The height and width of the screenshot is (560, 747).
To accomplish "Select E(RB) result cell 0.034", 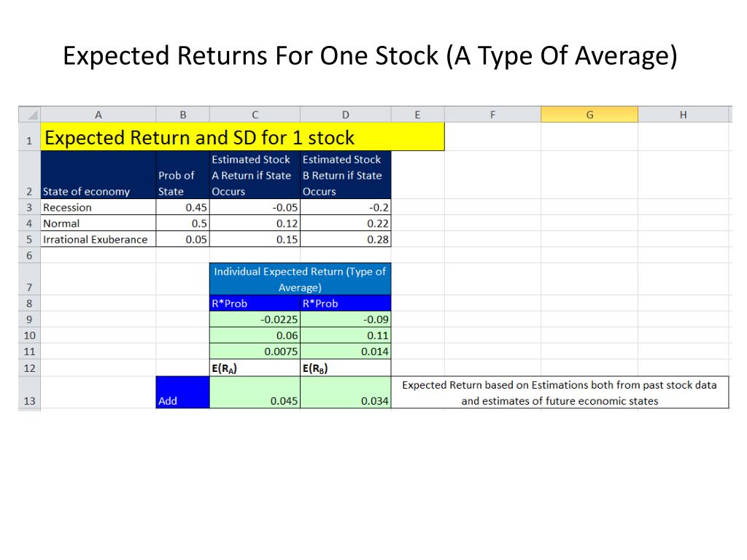I will [345, 392].
